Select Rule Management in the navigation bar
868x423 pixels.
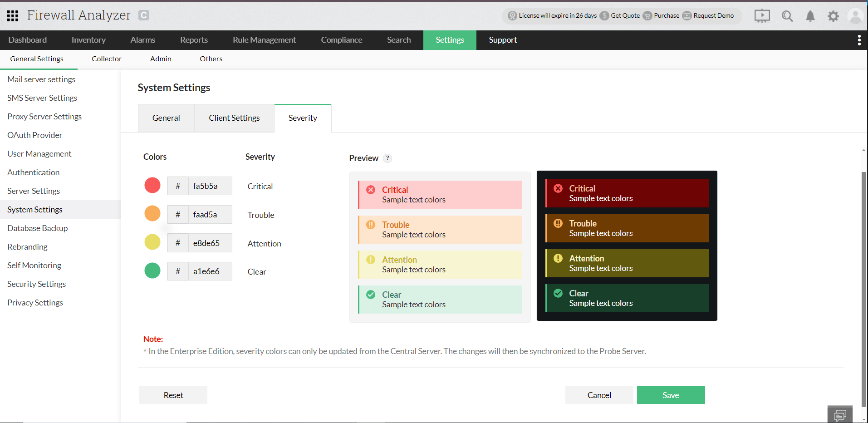[x=264, y=40]
